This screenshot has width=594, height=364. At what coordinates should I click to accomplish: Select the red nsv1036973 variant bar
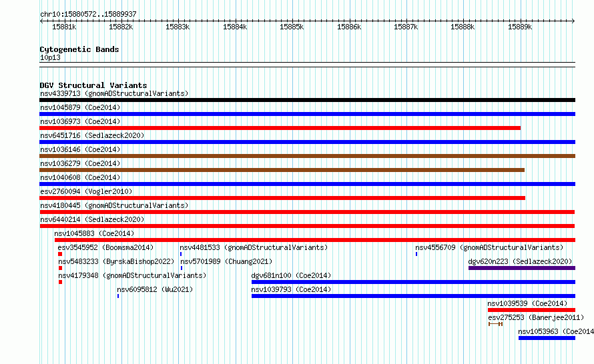coord(280,128)
